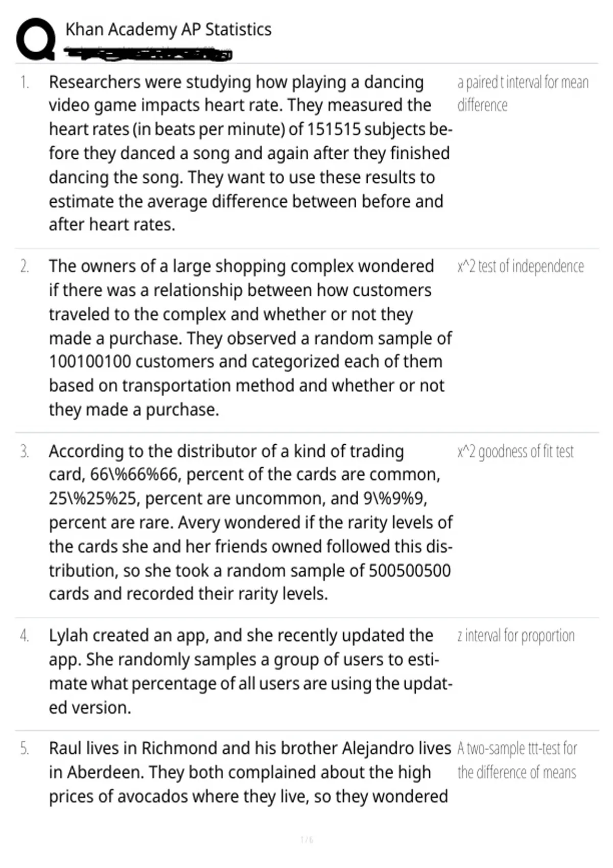Click the redacted link under the title

(x=148, y=54)
